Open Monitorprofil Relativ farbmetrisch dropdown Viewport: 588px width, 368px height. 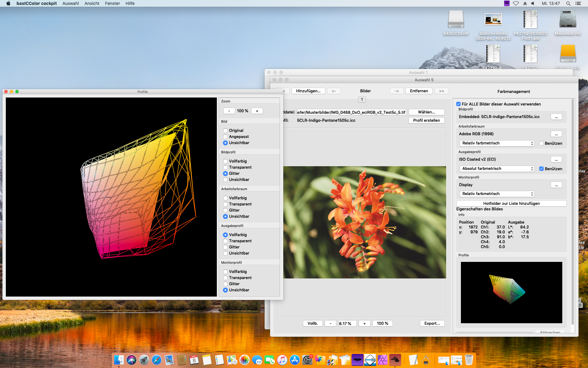497,194
